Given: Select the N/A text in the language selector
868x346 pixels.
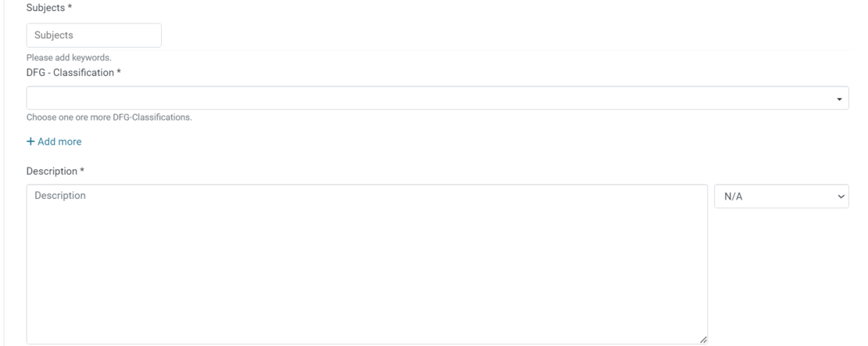Looking at the screenshot, I should [x=733, y=196].
